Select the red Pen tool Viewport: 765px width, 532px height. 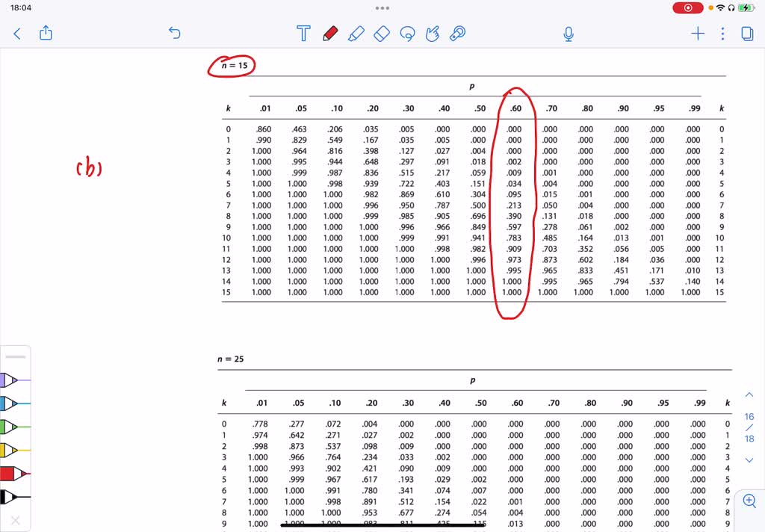tap(331, 34)
